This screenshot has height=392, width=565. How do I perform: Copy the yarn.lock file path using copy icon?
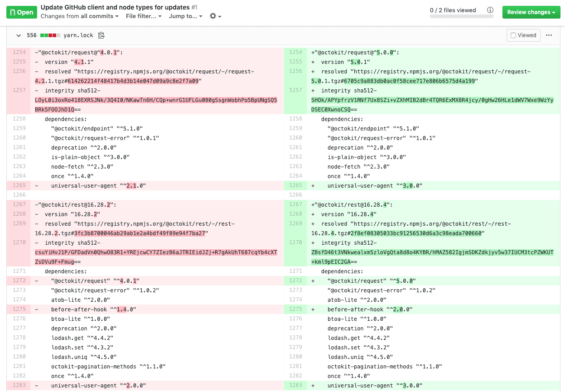[101, 35]
